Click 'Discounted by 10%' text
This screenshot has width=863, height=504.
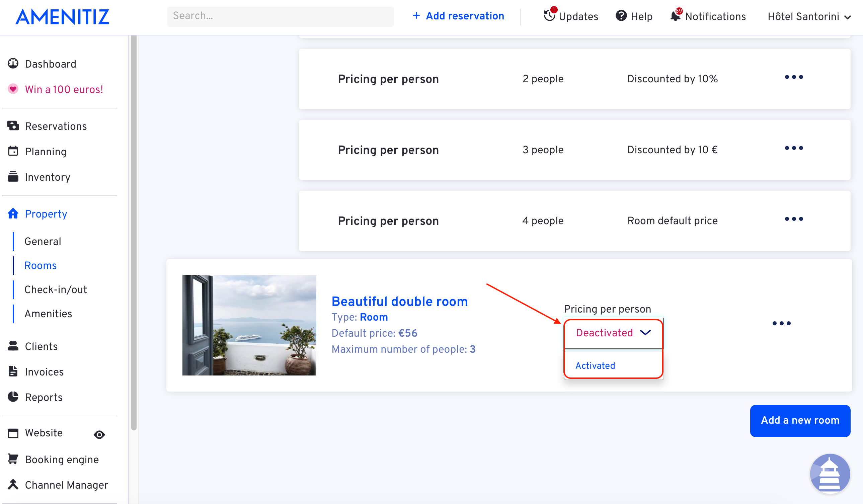click(x=672, y=79)
